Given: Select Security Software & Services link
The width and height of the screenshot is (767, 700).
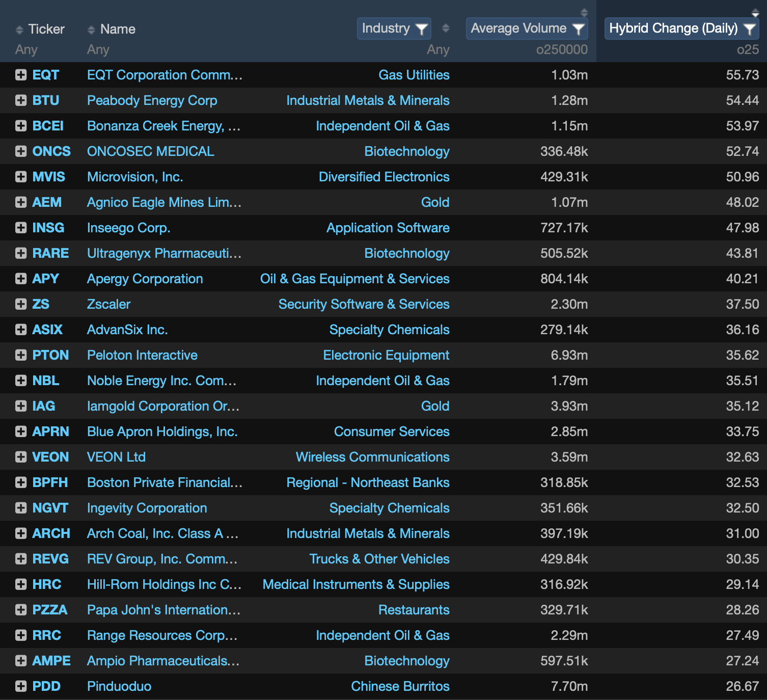Looking at the screenshot, I should [364, 304].
